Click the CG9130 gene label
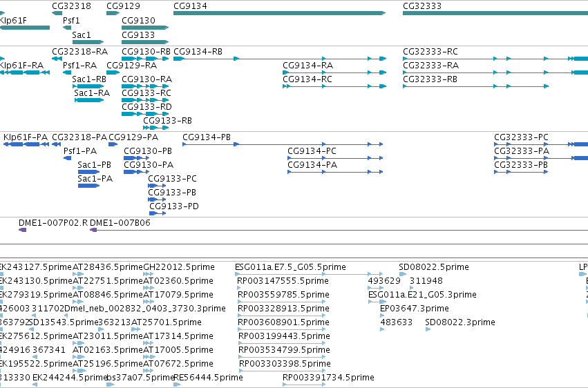588x388 pixels. [138, 20]
